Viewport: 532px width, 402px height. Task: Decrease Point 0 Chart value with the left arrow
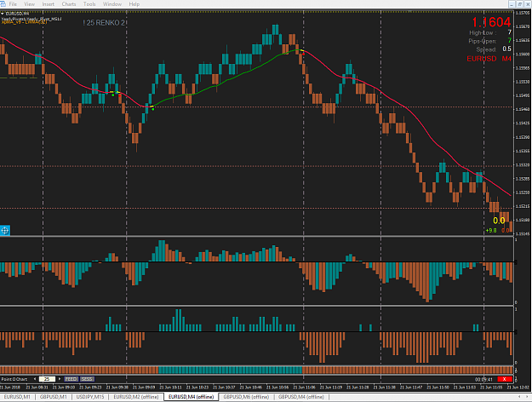pos(35,379)
